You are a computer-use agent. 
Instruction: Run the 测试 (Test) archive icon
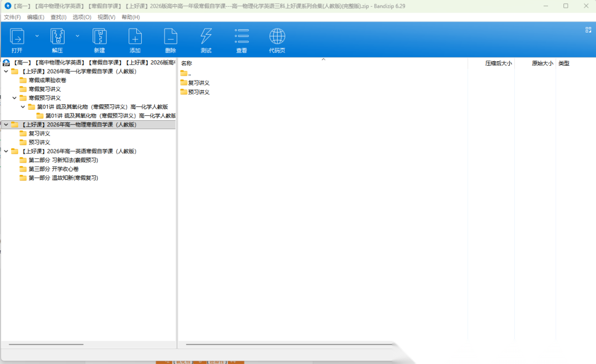[x=206, y=37]
